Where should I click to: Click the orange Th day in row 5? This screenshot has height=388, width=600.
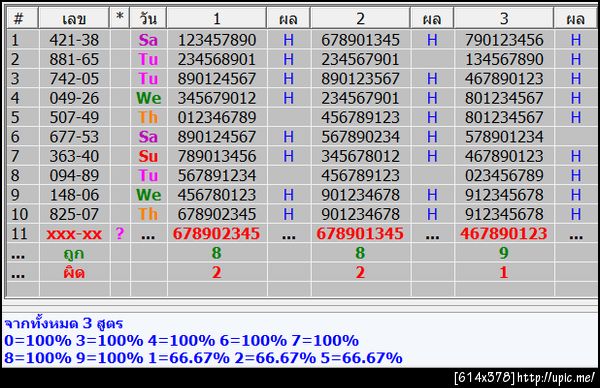pyautogui.click(x=148, y=117)
